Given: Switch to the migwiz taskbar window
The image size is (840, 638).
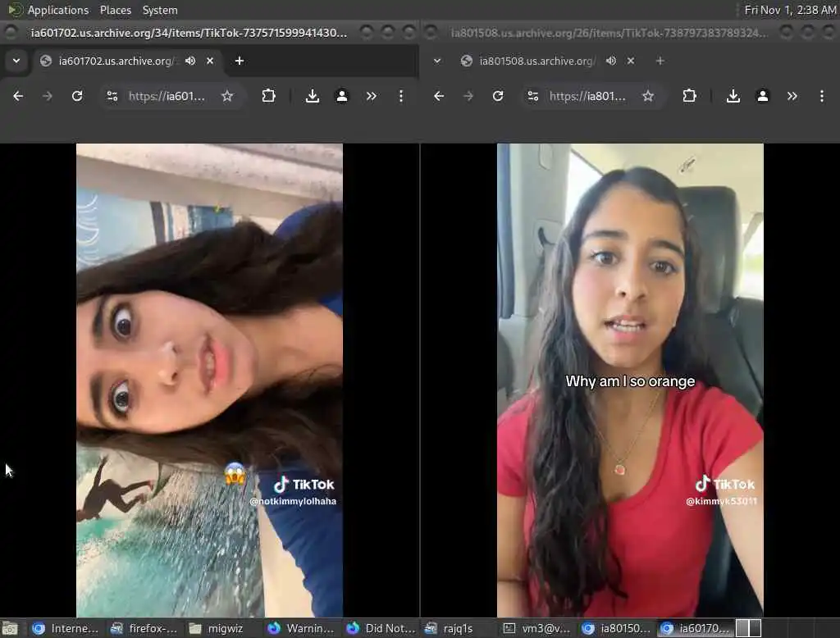Looking at the screenshot, I should click(x=216, y=628).
